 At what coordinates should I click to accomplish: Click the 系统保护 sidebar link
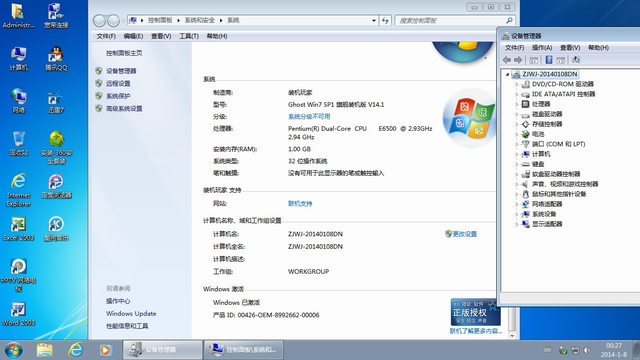coord(118,96)
